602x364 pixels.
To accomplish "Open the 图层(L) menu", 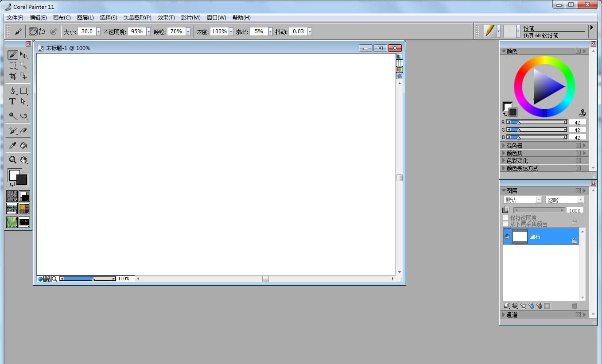I will point(85,18).
